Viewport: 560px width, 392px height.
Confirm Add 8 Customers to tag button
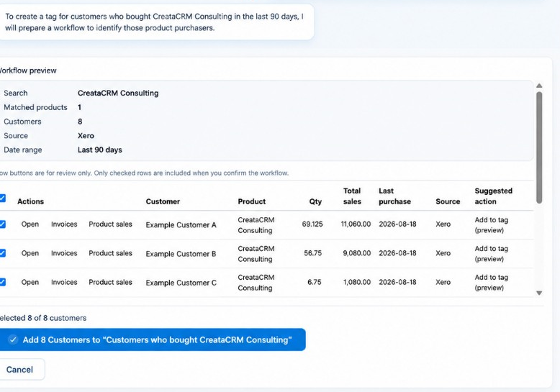(153, 339)
